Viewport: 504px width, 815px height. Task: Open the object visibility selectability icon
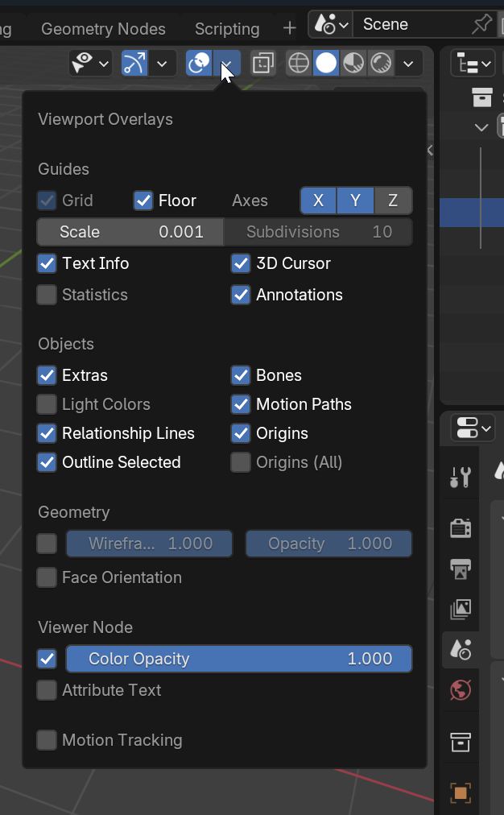pyautogui.click(x=83, y=64)
